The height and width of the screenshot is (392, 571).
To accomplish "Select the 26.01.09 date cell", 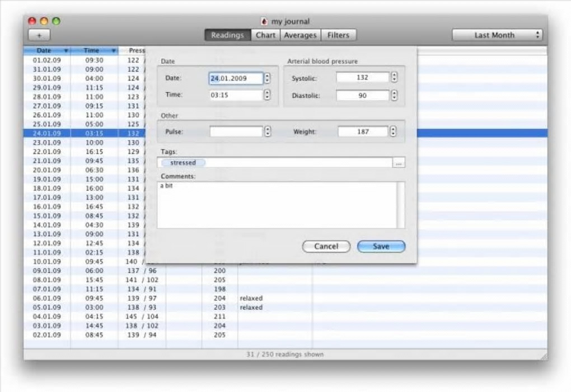I will pyautogui.click(x=47, y=115).
